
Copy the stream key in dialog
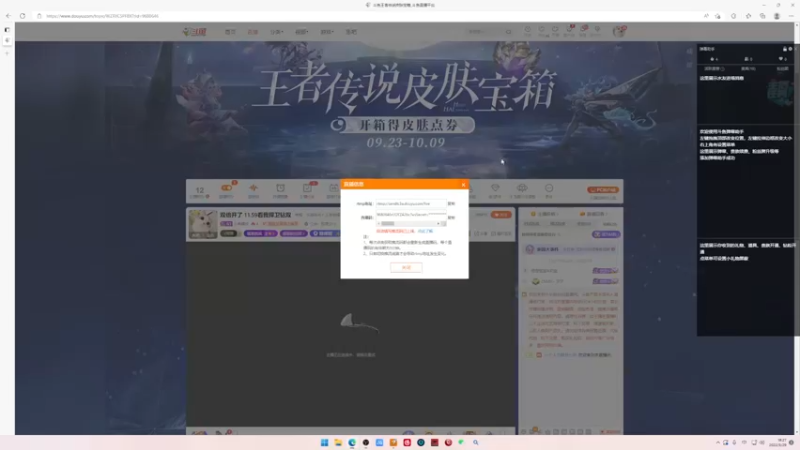click(x=451, y=217)
